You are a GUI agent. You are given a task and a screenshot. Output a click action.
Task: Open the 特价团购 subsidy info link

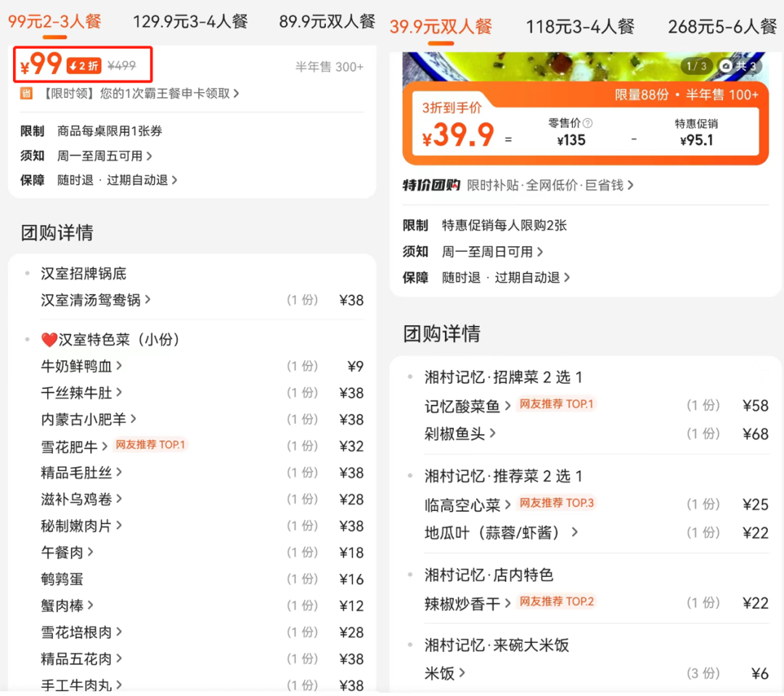click(550, 185)
